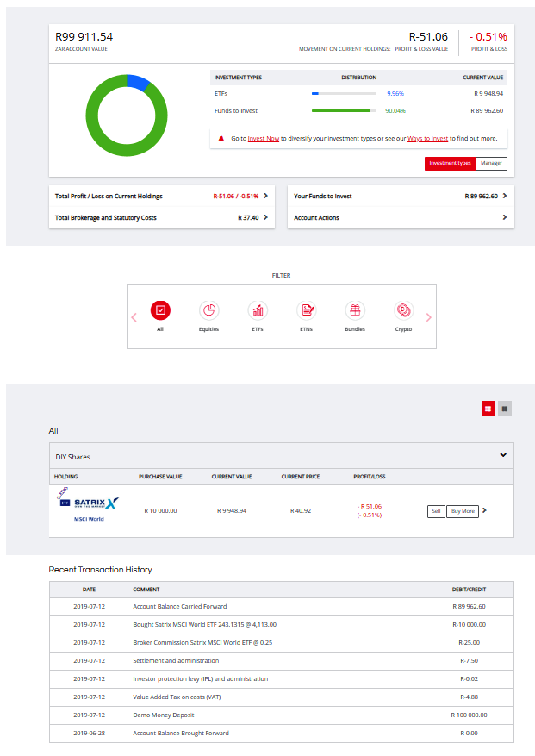The width and height of the screenshot is (535, 756).
Task: Select the Investment Types view button
Action: coord(451,164)
